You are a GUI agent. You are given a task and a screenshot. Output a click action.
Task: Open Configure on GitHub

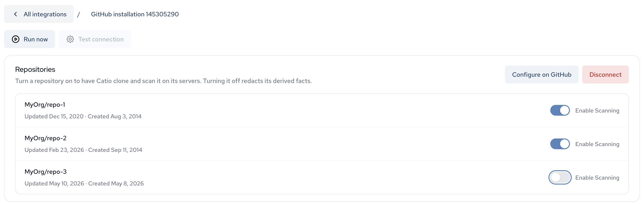click(x=542, y=75)
